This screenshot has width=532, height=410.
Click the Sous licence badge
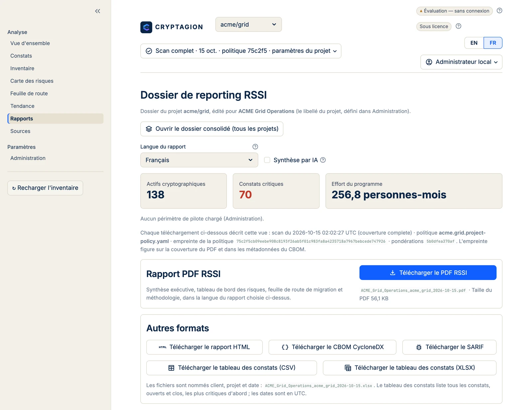(434, 26)
